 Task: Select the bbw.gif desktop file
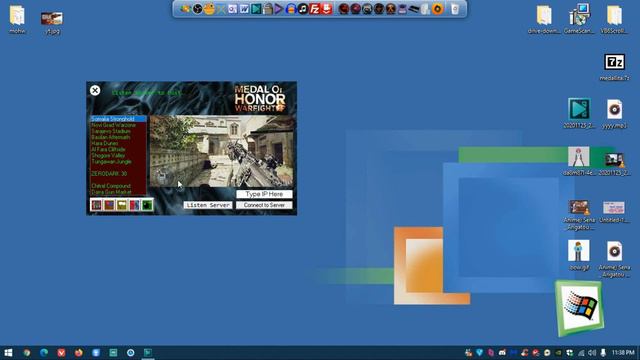tap(579, 256)
